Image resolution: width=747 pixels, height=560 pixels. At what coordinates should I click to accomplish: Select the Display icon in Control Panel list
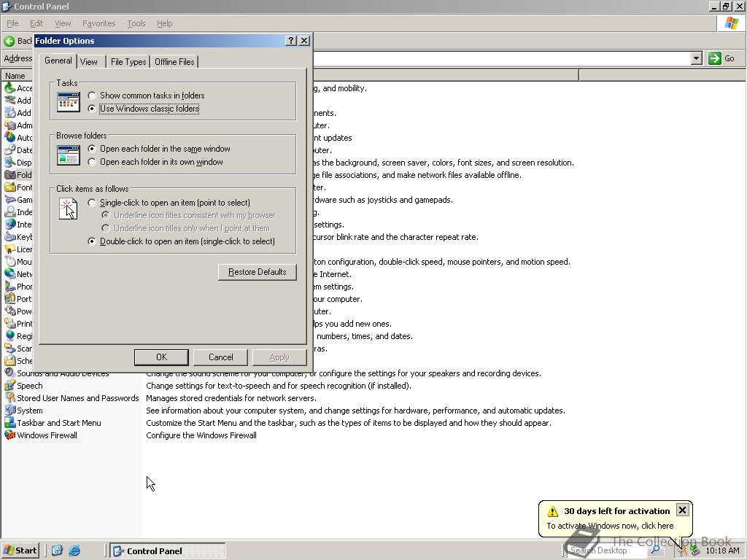[10, 163]
